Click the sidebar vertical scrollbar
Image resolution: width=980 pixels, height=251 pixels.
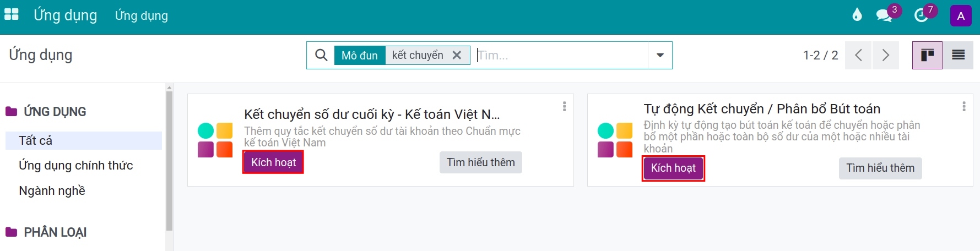pos(169,161)
